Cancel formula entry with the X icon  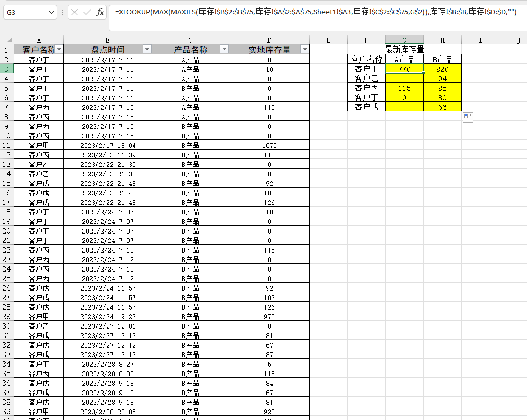75,13
